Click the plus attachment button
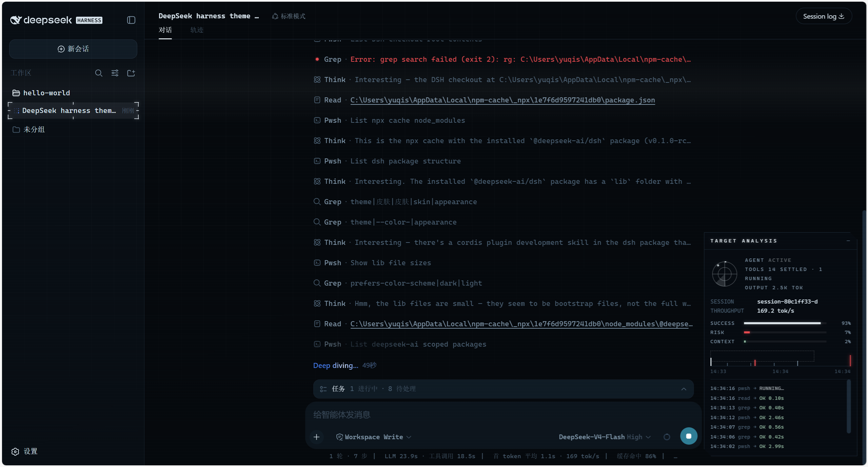The height and width of the screenshot is (467, 868). tap(317, 437)
